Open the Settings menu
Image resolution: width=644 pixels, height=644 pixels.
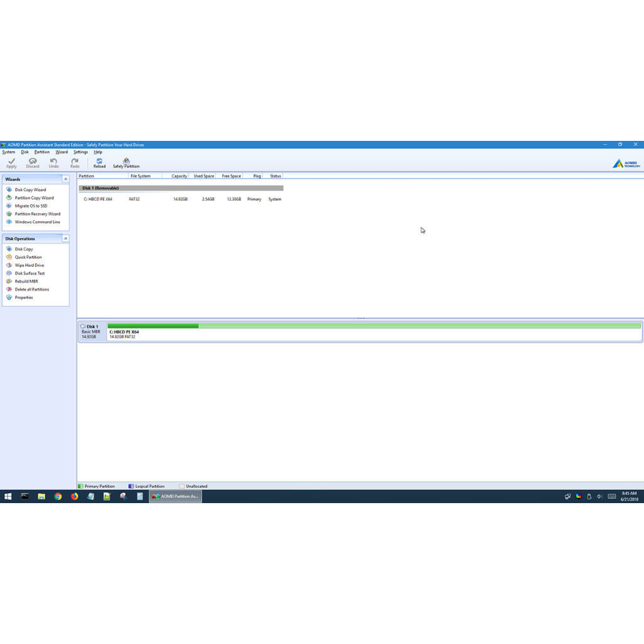pos(80,152)
